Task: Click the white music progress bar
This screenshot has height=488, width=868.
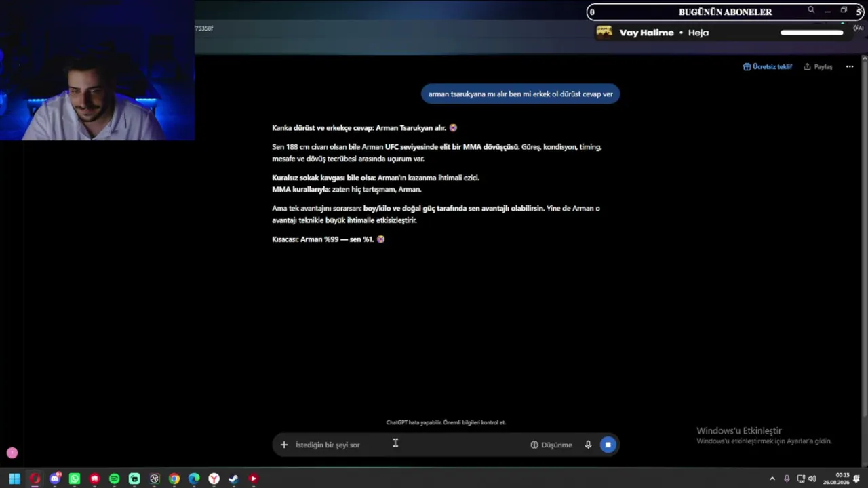Action: (x=812, y=33)
